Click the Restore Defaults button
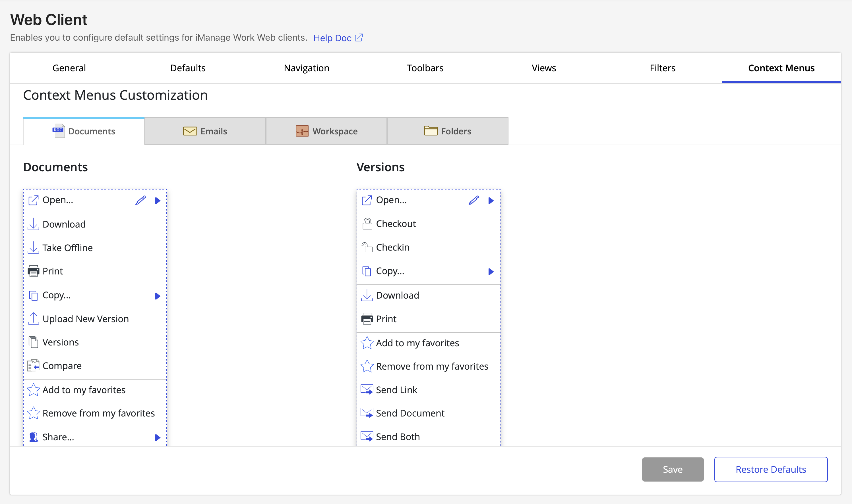852x504 pixels. coord(771,469)
